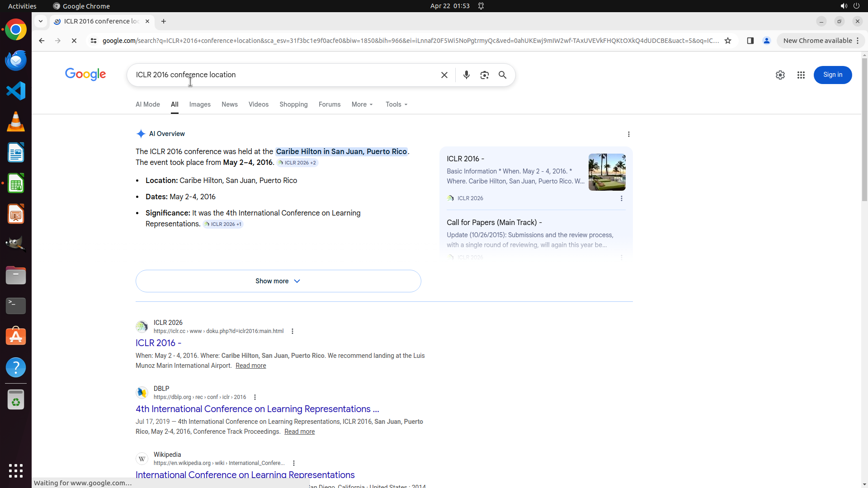This screenshot has width=868, height=488.
Task: Switch to the Images tab
Action: click(200, 104)
